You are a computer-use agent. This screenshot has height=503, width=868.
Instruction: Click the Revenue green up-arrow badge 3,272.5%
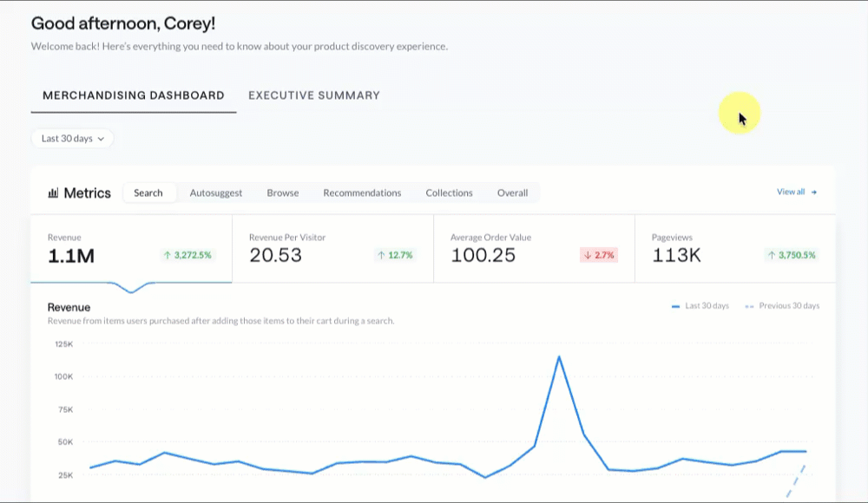(x=187, y=255)
